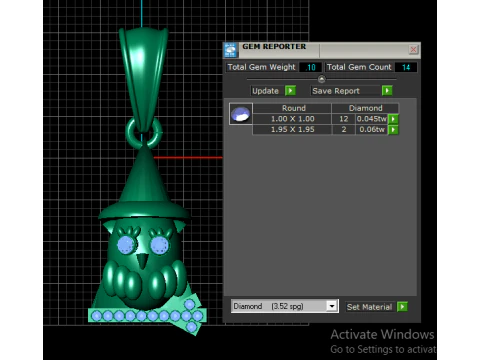The width and height of the screenshot is (480, 360).
Task: Click the Gem Reporter title bar icon
Action: click(230, 50)
